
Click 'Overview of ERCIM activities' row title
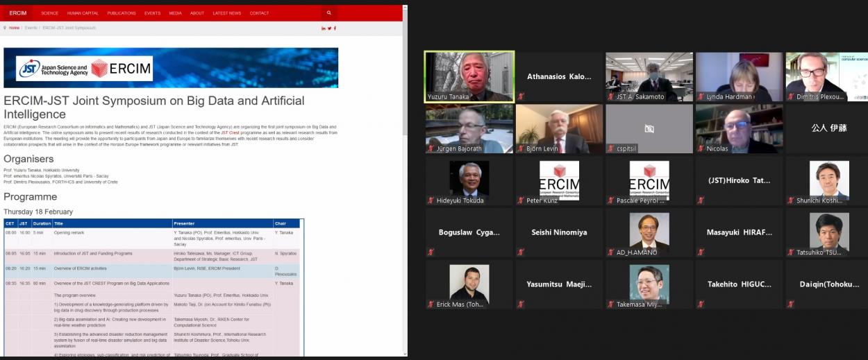pyautogui.click(x=82, y=268)
